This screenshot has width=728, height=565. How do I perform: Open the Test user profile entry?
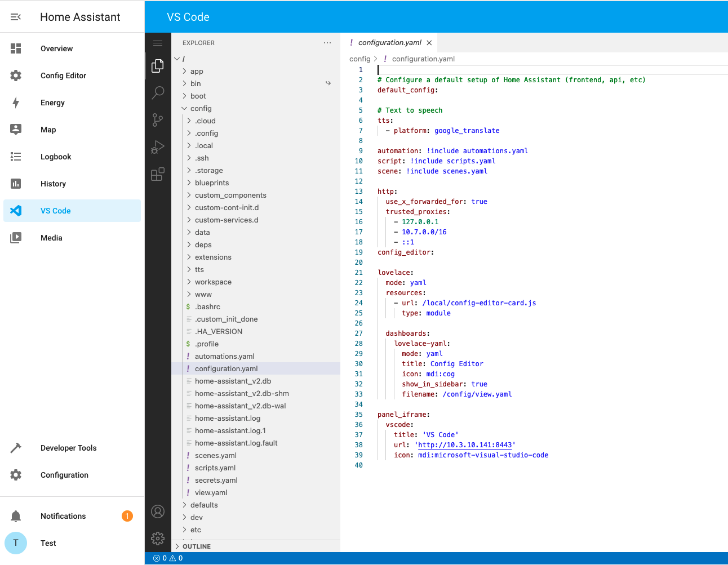72,543
